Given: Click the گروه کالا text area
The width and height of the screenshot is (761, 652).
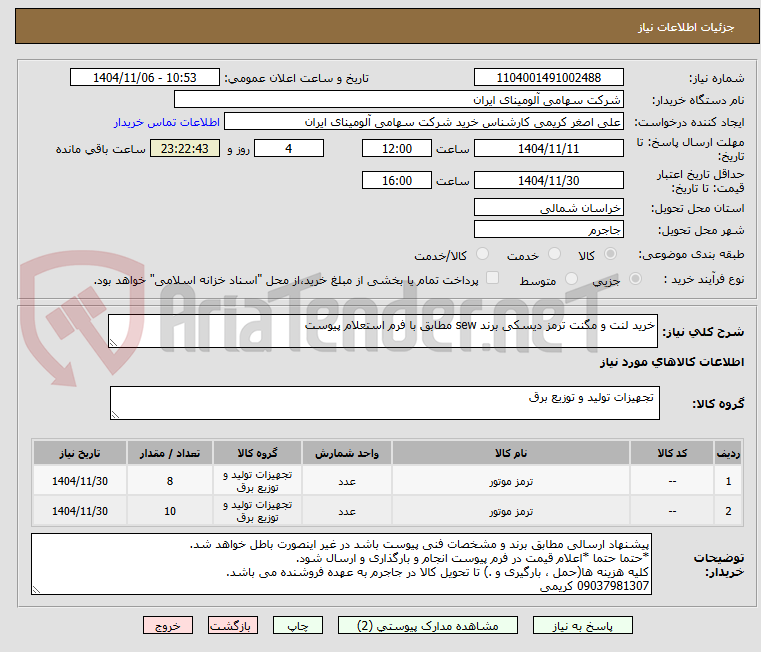Looking at the screenshot, I should 385,403.
